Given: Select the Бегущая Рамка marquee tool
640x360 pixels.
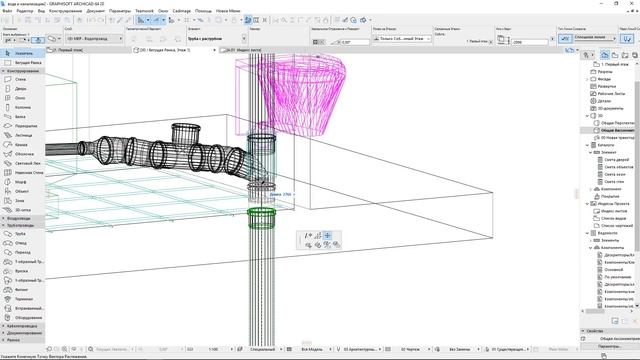Looking at the screenshot, I should pyautogui.click(x=22, y=63).
